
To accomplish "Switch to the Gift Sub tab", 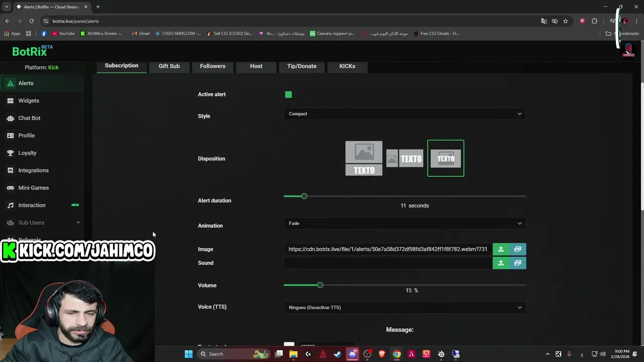I will (x=169, y=66).
